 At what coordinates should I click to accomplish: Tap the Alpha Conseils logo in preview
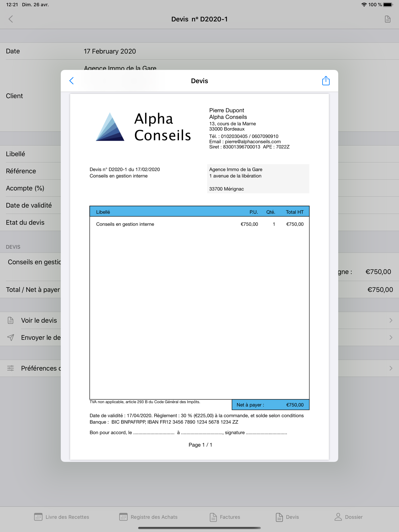tap(143, 127)
